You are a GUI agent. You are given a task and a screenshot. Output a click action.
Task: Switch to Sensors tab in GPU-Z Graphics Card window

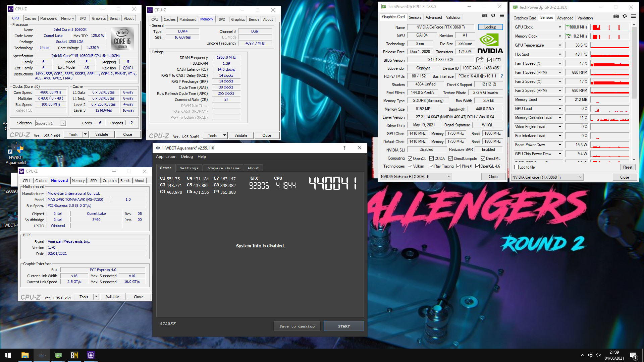[415, 17]
